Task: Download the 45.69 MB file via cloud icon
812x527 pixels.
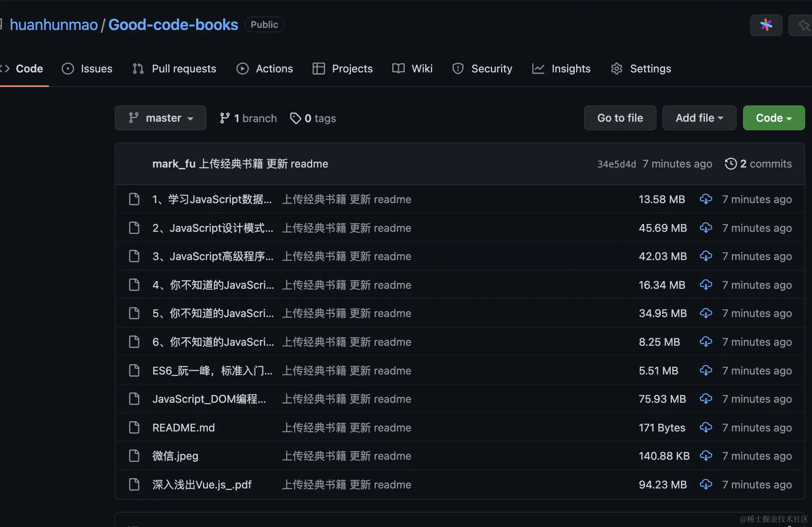Action: coord(706,228)
